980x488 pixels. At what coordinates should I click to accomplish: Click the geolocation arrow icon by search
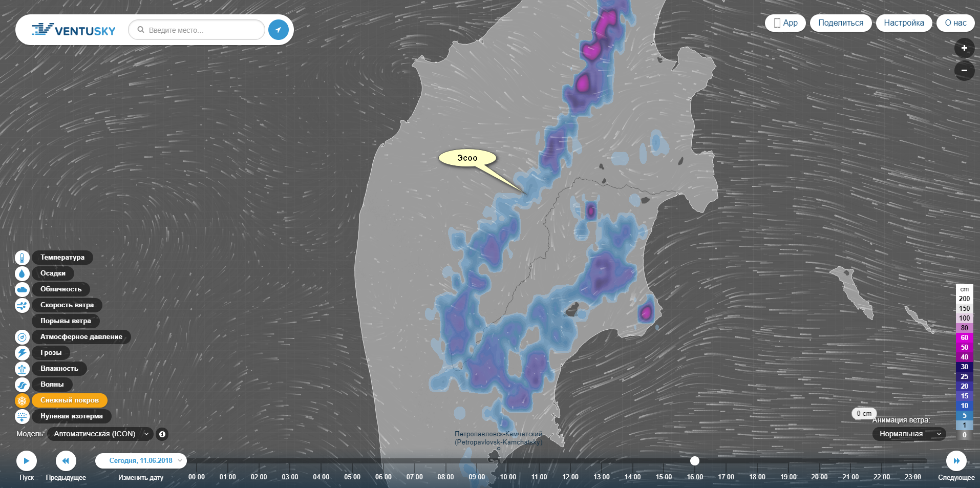click(278, 30)
